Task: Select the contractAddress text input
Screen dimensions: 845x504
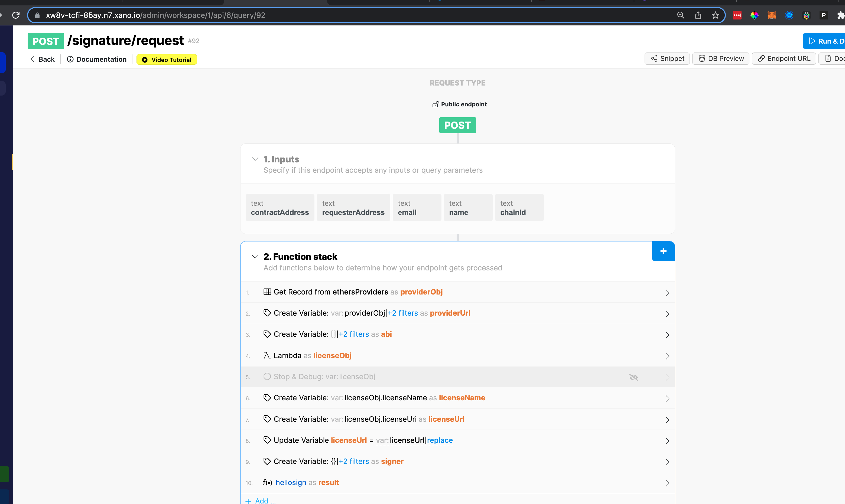Action: tap(279, 208)
